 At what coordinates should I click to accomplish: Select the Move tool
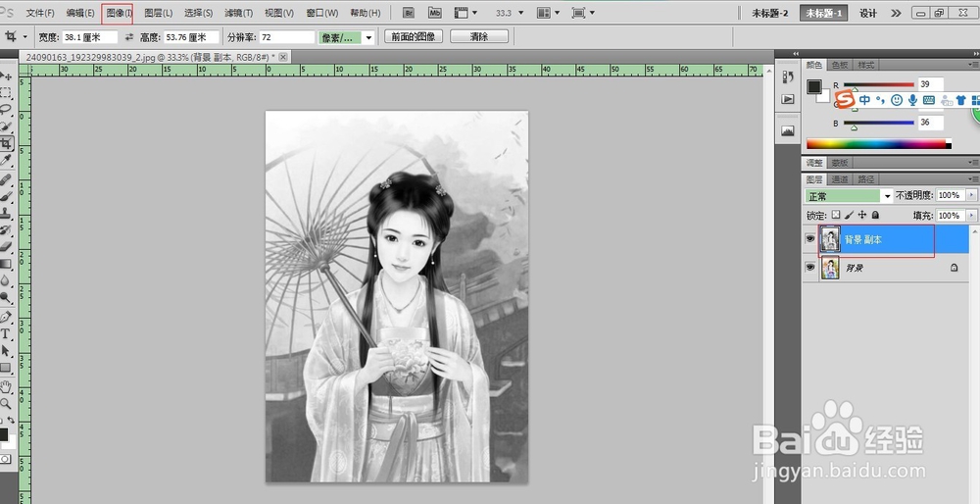coord(6,76)
